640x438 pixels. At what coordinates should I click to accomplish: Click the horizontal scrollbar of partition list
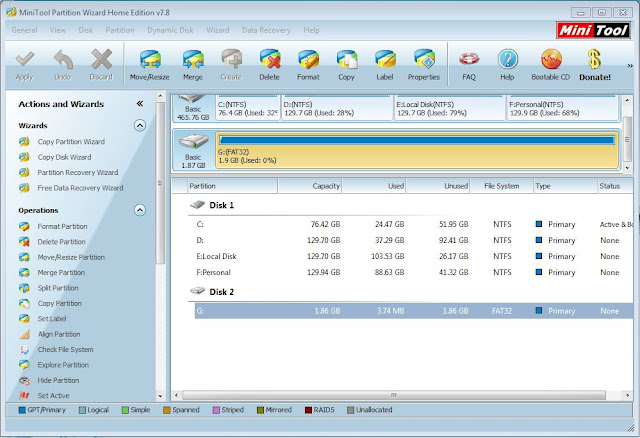point(393,395)
